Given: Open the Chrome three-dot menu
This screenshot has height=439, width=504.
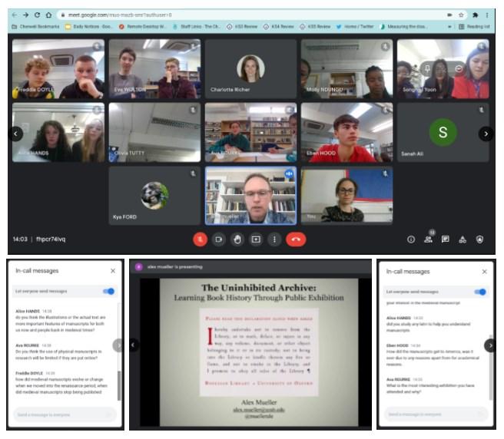Looking at the screenshot, I should [487, 15].
